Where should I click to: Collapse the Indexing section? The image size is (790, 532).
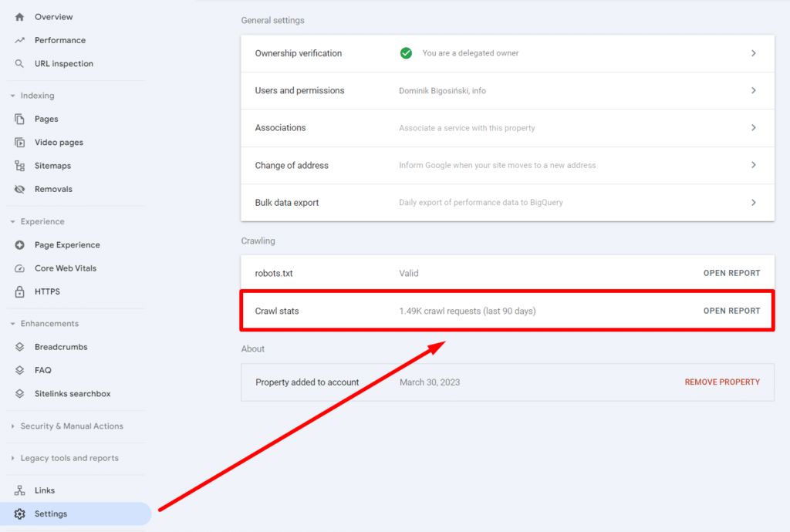[x=12, y=96]
